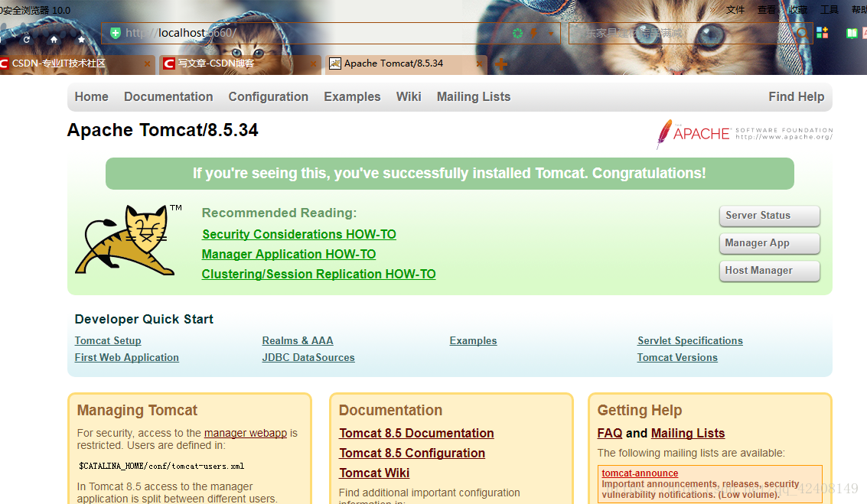Click the green security shield in the address bar
The image size is (867, 504).
[115, 33]
